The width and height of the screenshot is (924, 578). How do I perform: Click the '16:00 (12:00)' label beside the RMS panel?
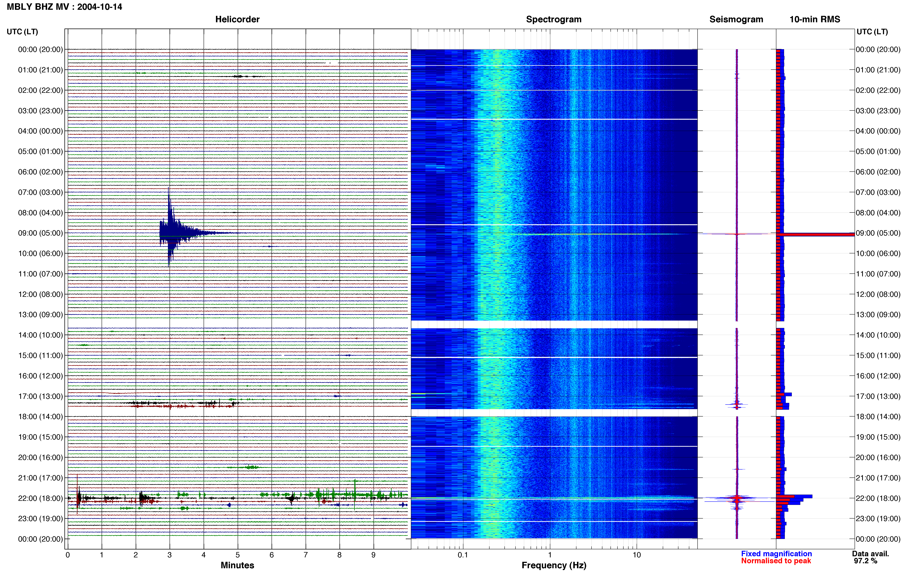[x=878, y=376]
